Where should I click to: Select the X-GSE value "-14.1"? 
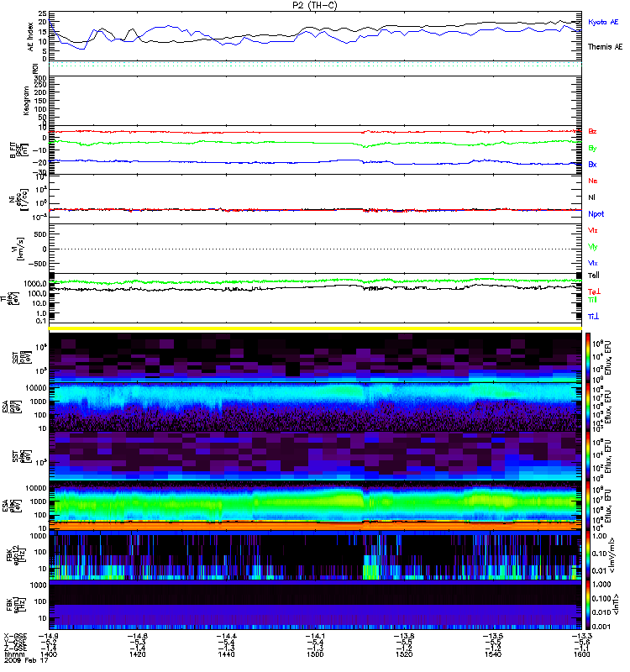[315, 636]
